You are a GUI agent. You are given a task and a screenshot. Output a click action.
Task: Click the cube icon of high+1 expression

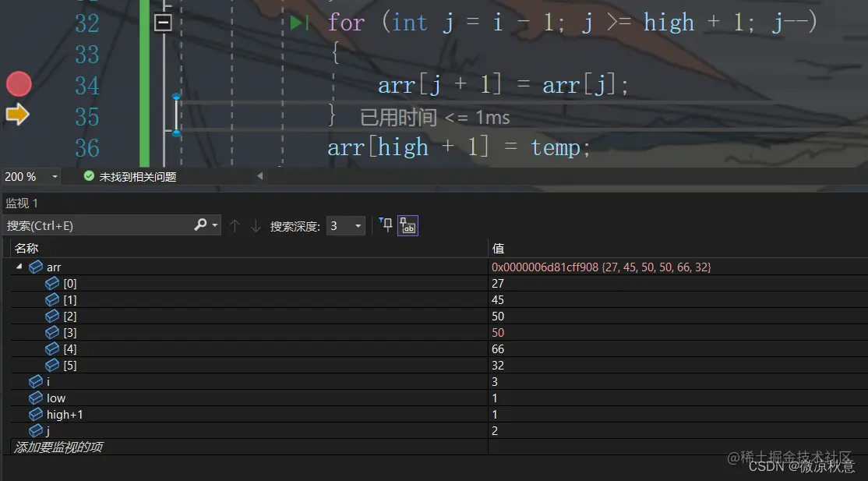pyautogui.click(x=36, y=414)
